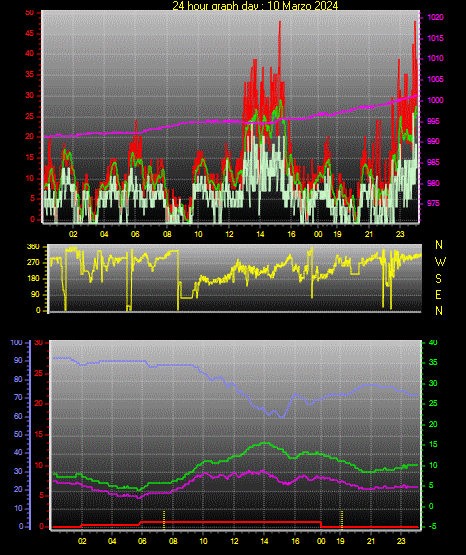Click the red 15 axis label on bottom graph
The width and height of the screenshot is (466, 555).
tap(39, 434)
